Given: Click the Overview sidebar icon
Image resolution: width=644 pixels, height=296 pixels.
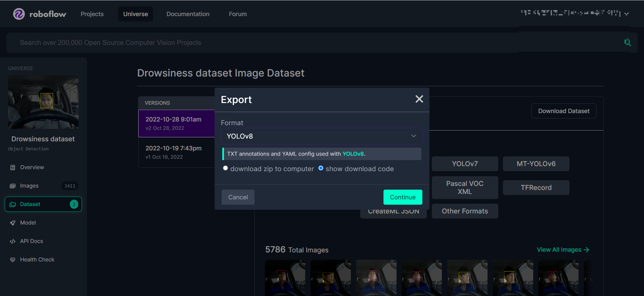Looking at the screenshot, I should [13, 167].
